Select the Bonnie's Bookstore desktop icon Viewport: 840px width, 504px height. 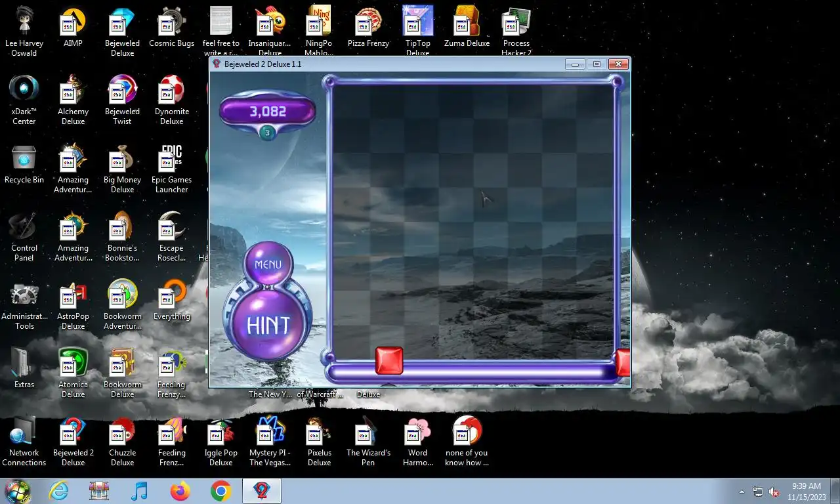[122, 236]
